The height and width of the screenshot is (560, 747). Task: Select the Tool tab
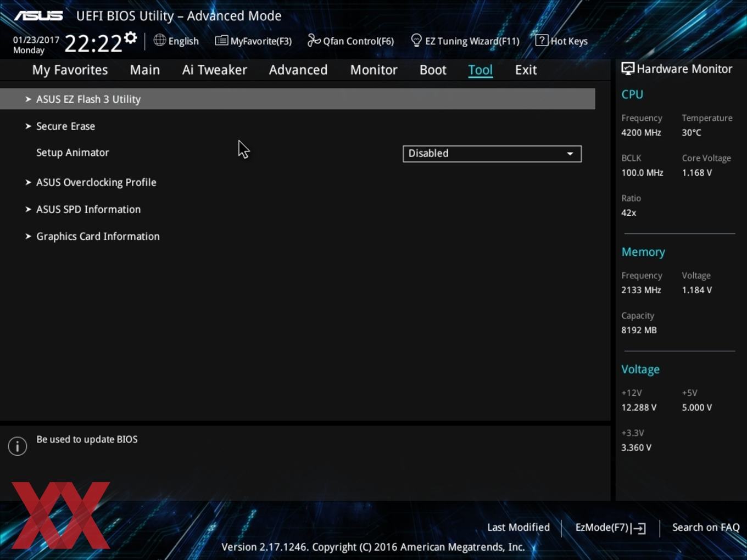481,70
